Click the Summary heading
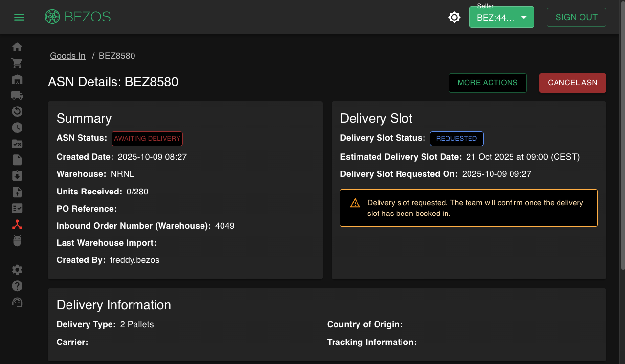This screenshot has height=364, width=625. (x=84, y=118)
